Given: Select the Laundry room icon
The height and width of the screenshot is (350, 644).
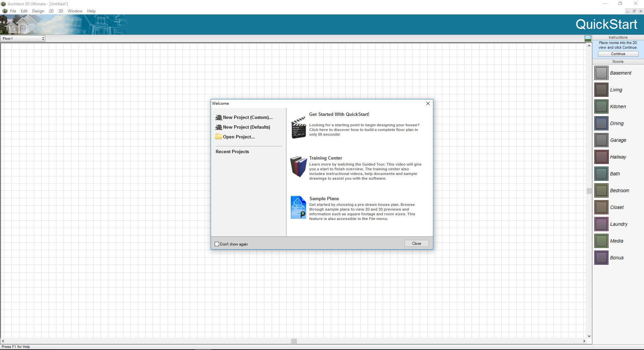Looking at the screenshot, I should [x=601, y=224].
